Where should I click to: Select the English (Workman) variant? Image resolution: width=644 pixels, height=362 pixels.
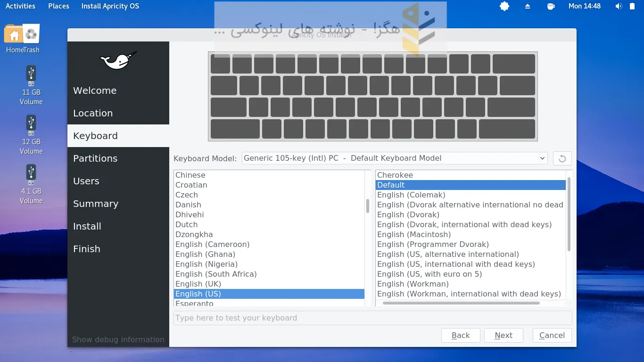(471, 284)
